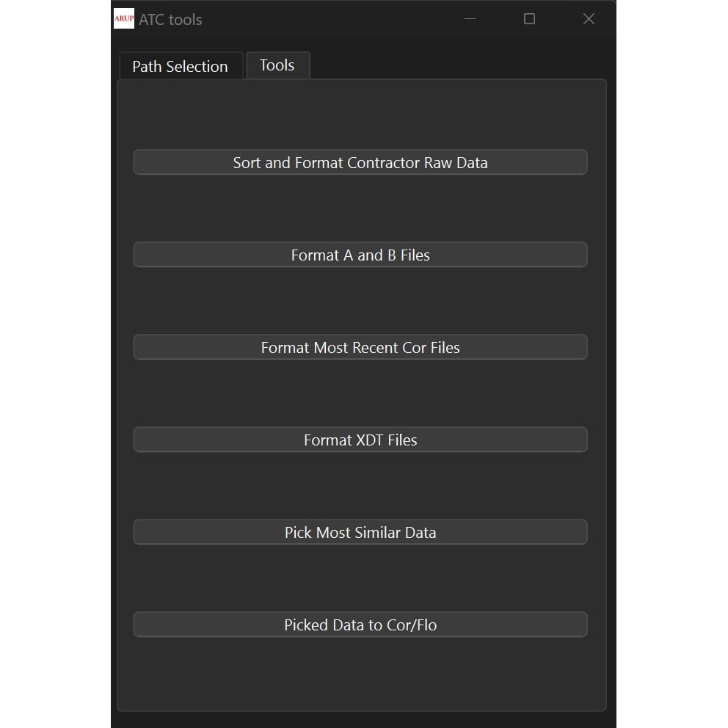The height and width of the screenshot is (728, 728).
Task: Close the ATC tools window
Action: click(x=588, y=19)
